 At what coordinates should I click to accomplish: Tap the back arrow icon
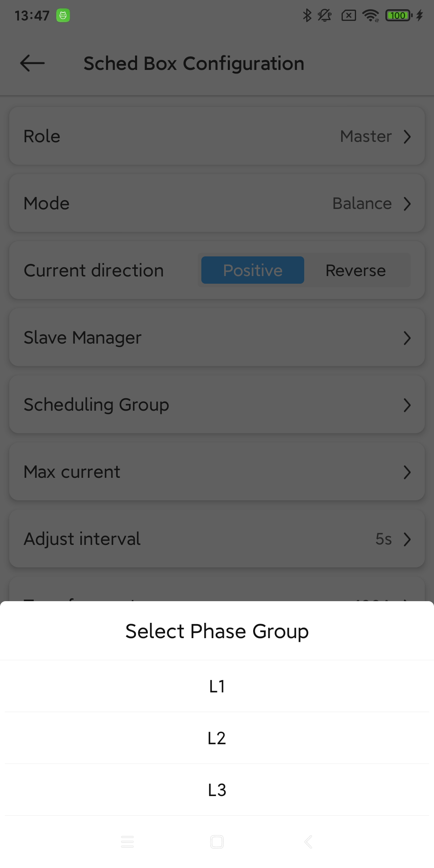(32, 63)
